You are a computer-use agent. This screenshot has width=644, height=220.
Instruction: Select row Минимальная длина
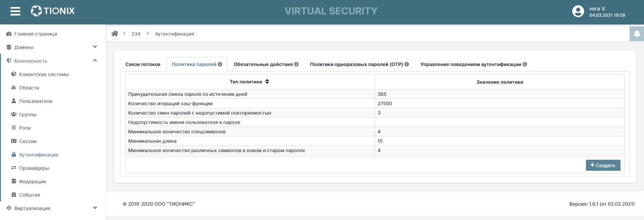375,141
